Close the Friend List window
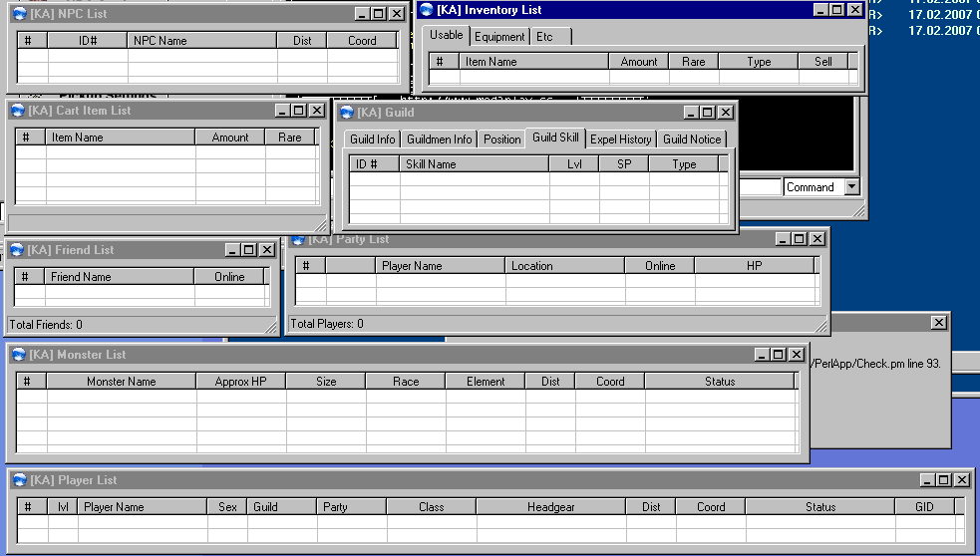The height and width of the screenshot is (556, 980). [267, 250]
